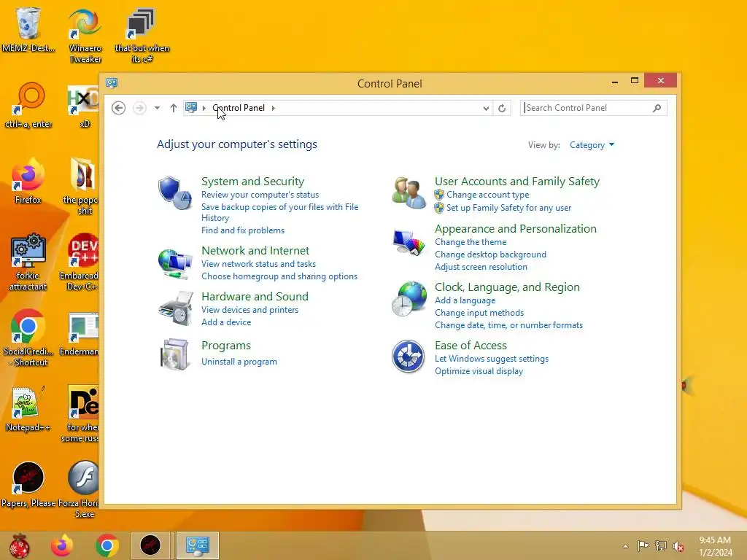This screenshot has height=560, width=747.
Task: Go up one level with up arrow
Action: [x=174, y=108]
